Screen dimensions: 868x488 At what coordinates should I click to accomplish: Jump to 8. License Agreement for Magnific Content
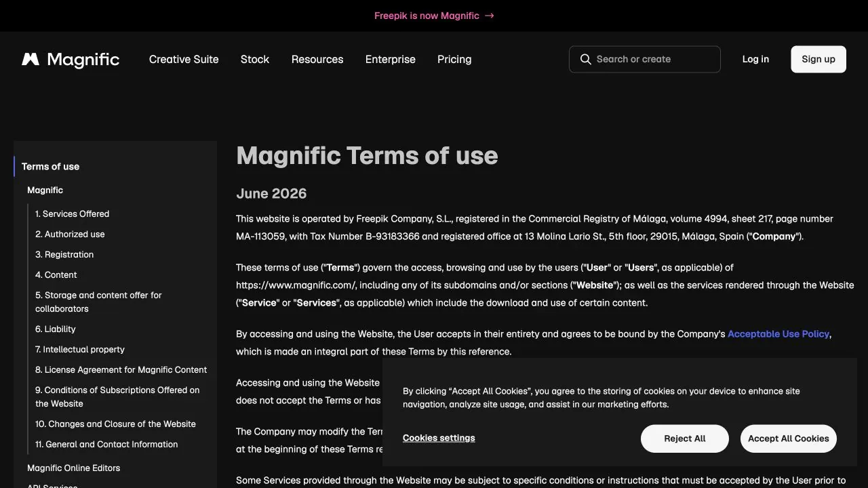click(121, 370)
